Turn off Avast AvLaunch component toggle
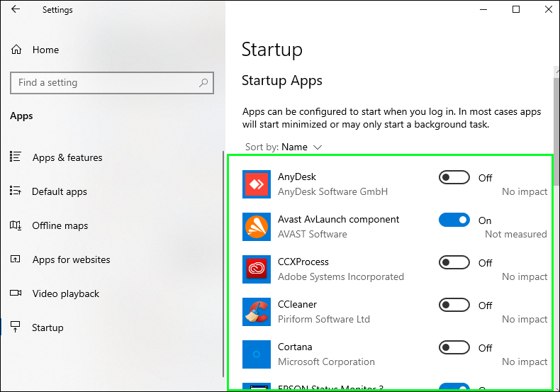 [454, 220]
